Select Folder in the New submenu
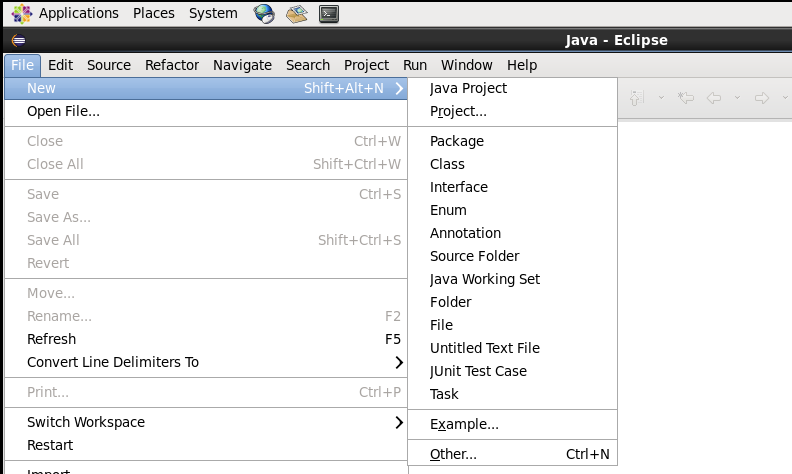 click(513, 302)
